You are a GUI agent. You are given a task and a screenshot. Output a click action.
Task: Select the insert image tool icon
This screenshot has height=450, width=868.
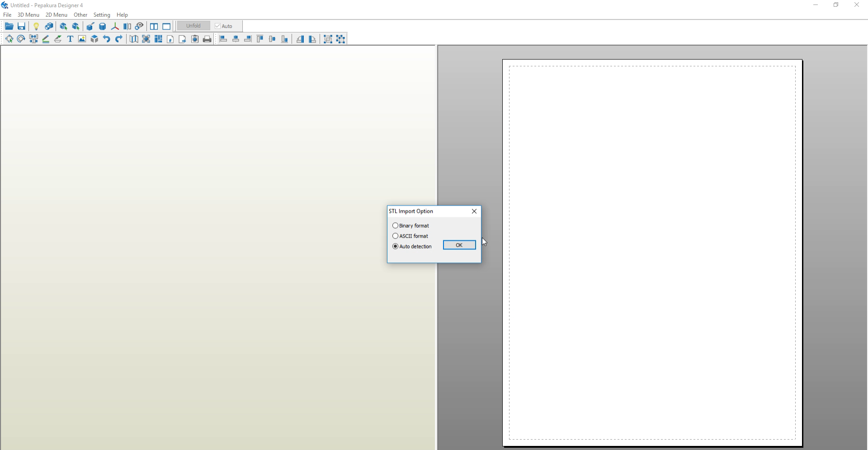82,39
